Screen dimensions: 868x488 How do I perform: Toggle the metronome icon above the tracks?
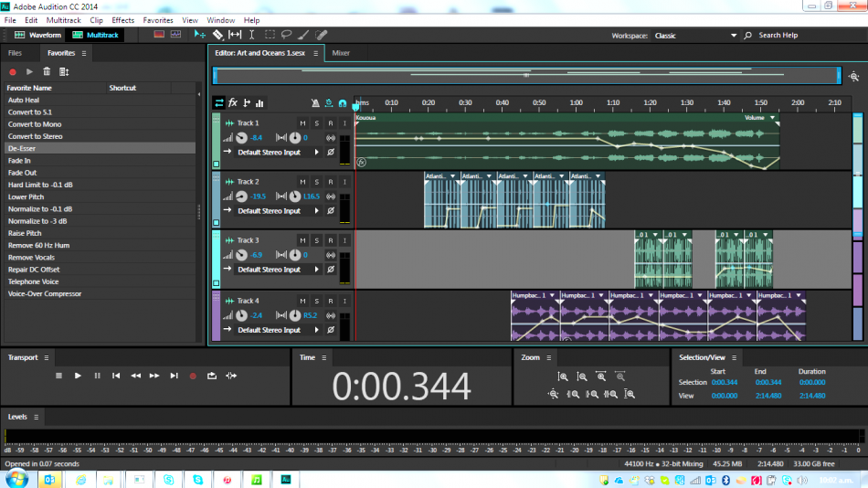[315, 103]
